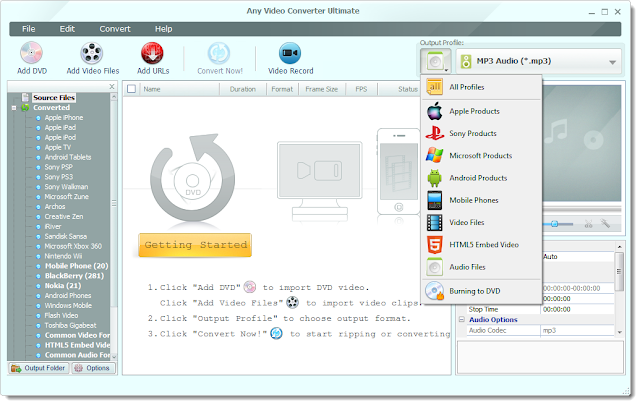Choose Apple Products profile category
The height and width of the screenshot is (405, 640).
tap(482, 111)
